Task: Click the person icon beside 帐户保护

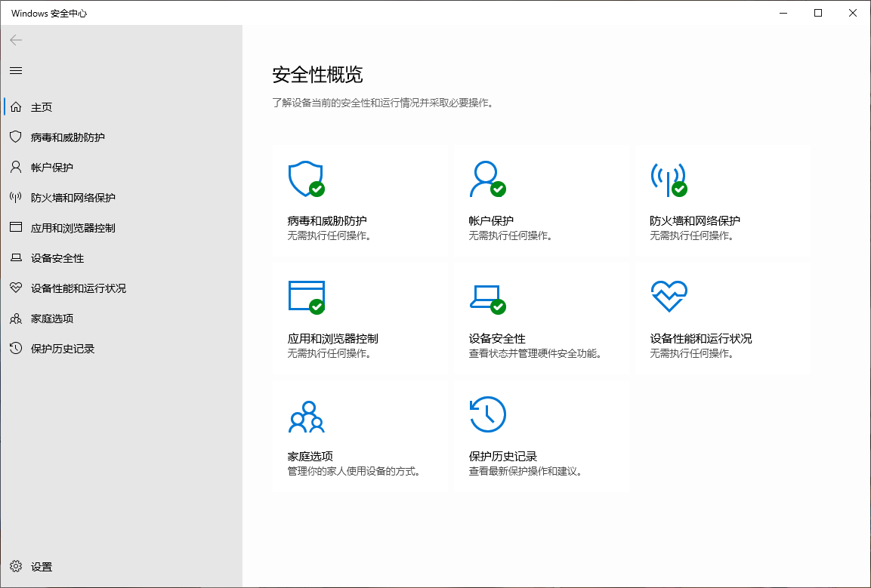Action: pyautogui.click(x=16, y=167)
